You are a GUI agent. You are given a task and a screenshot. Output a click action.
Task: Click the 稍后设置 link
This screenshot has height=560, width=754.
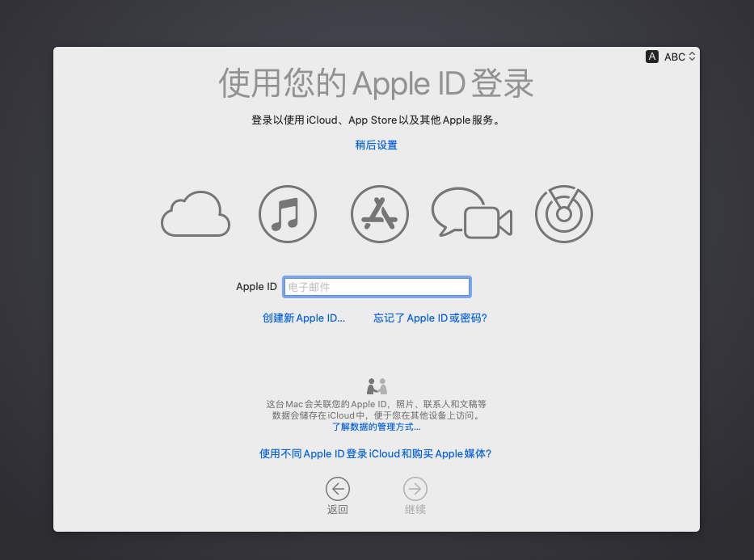pyautogui.click(x=376, y=145)
